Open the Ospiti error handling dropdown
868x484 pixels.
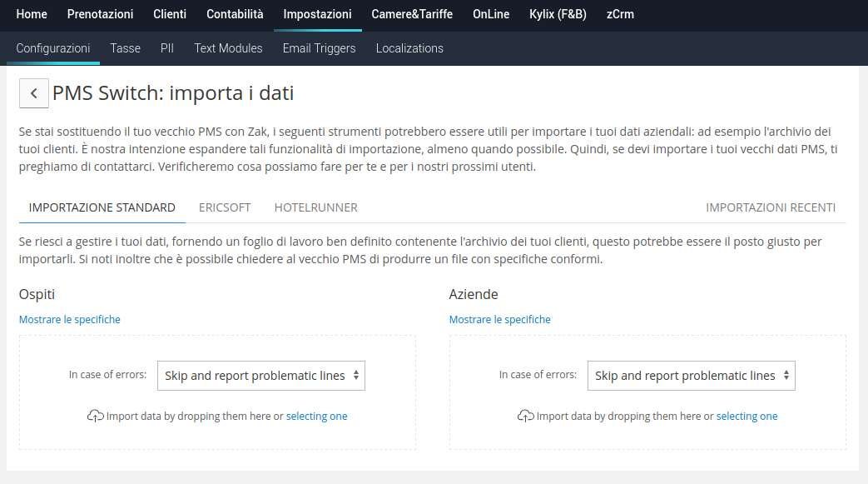coord(261,376)
